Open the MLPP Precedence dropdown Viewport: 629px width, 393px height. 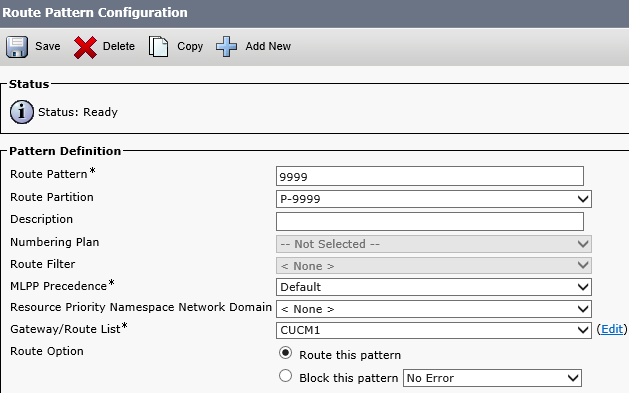coord(434,287)
